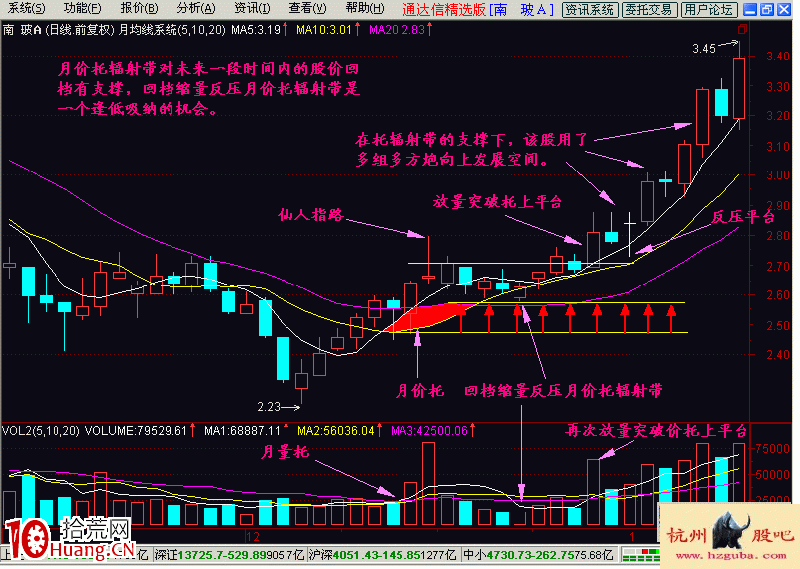Click the 3.00 price axis label
The image size is (800, 569).
(778, 175)
